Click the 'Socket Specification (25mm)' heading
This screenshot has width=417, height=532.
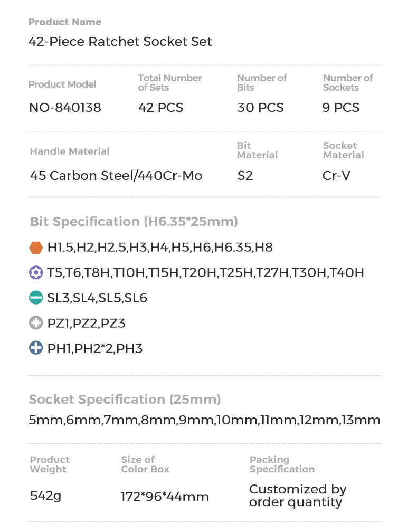pyautogui.click(x=125, y=399)
